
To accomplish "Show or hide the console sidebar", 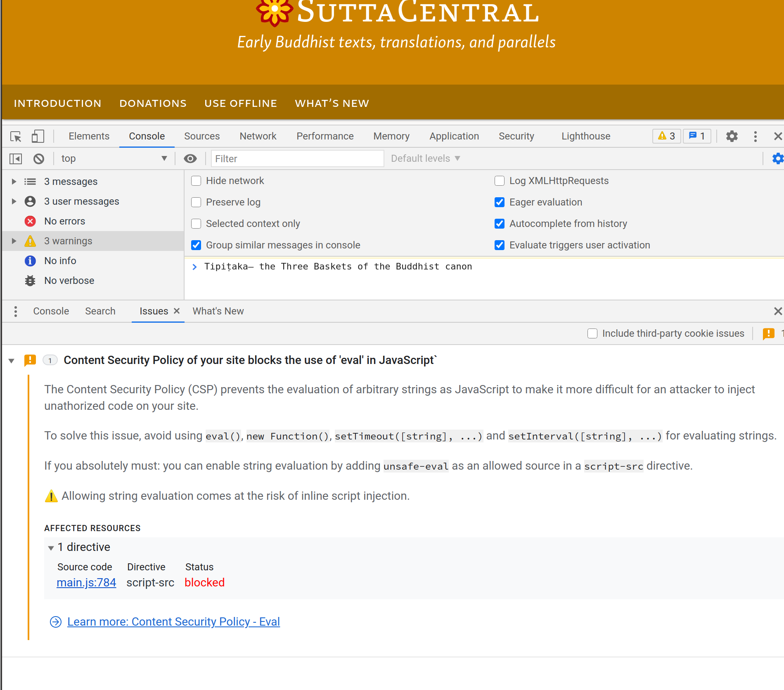I will 16,158.
